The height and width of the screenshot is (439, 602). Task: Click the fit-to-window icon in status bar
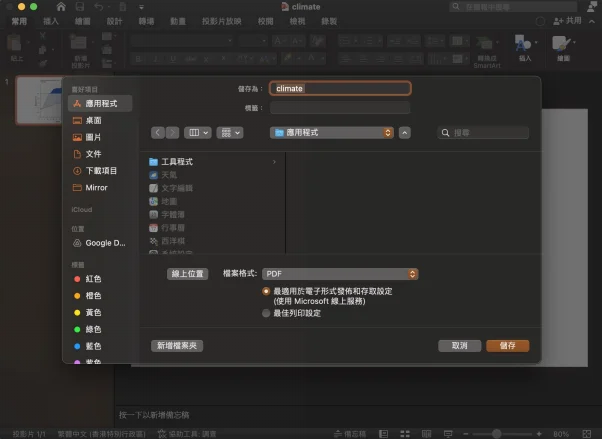click(x=587, y=434)
